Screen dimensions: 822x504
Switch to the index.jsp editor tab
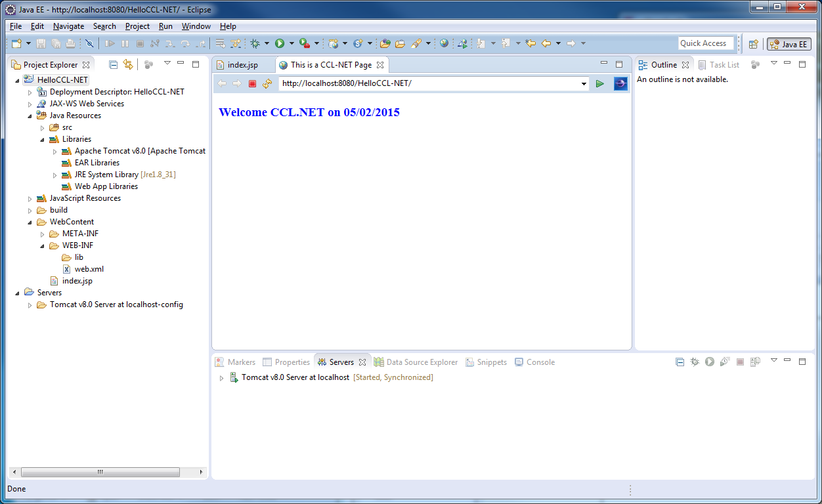(x=242, y=64)
